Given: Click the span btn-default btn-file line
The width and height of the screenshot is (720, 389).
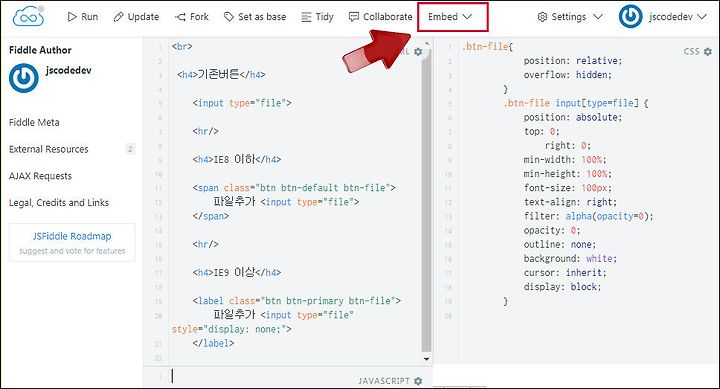Looking at the screenshot, I should coord(294,188).
